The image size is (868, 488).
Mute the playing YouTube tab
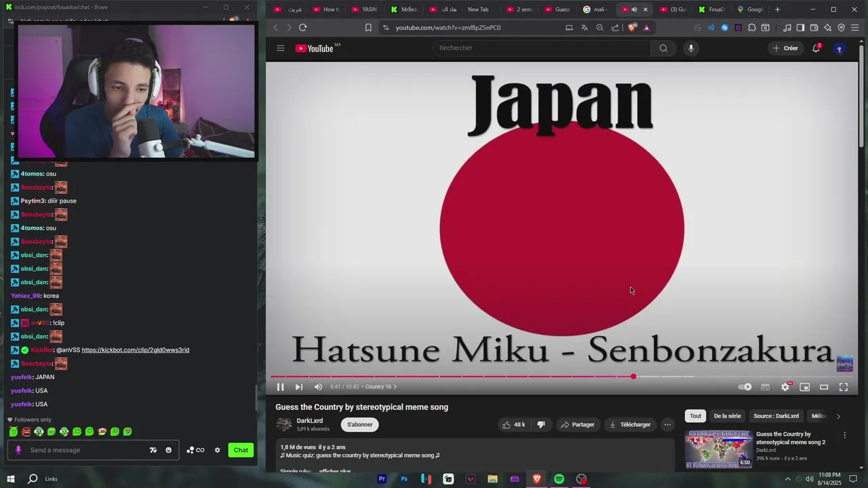634,9
